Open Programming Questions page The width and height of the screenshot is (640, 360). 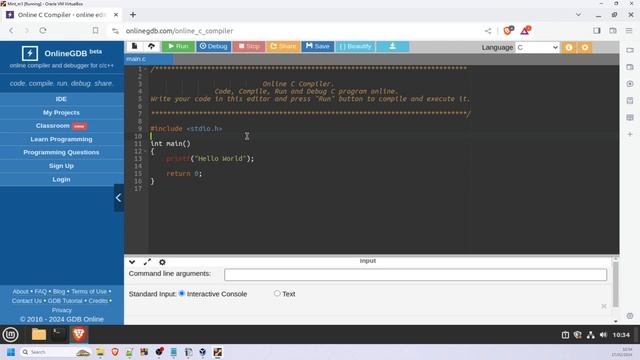coord(61,152)
